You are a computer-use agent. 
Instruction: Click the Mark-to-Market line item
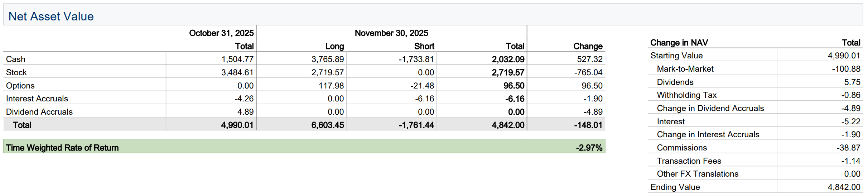(x=685, y=69)
